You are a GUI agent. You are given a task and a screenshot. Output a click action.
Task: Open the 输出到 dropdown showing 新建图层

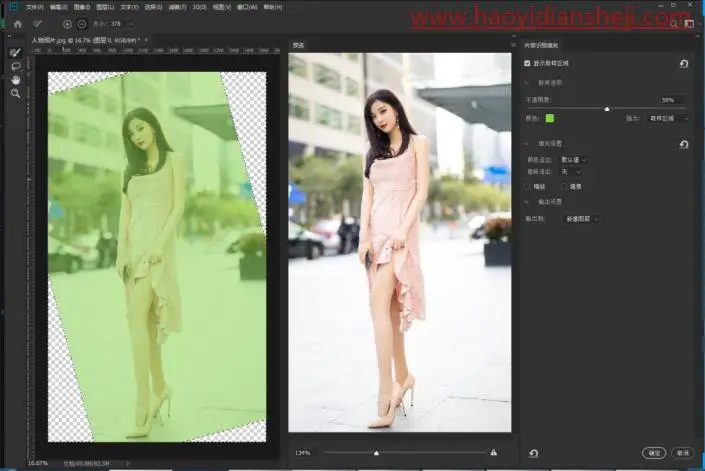click(581, 219)
